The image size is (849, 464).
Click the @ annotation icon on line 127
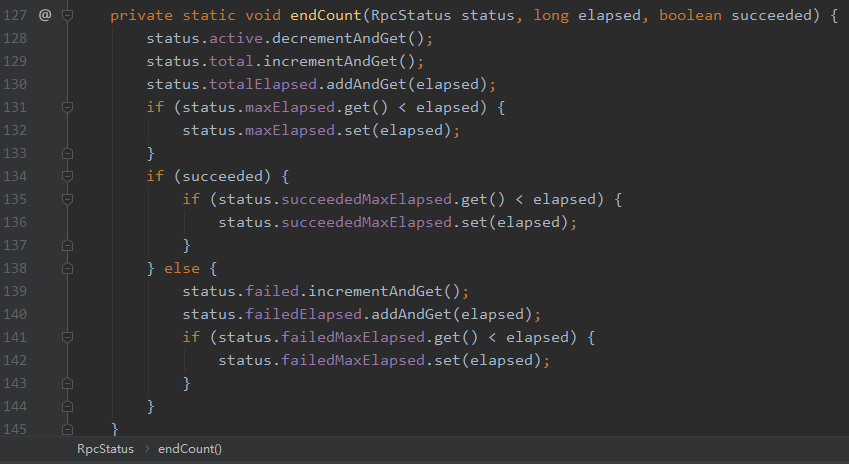coord(45,15)
